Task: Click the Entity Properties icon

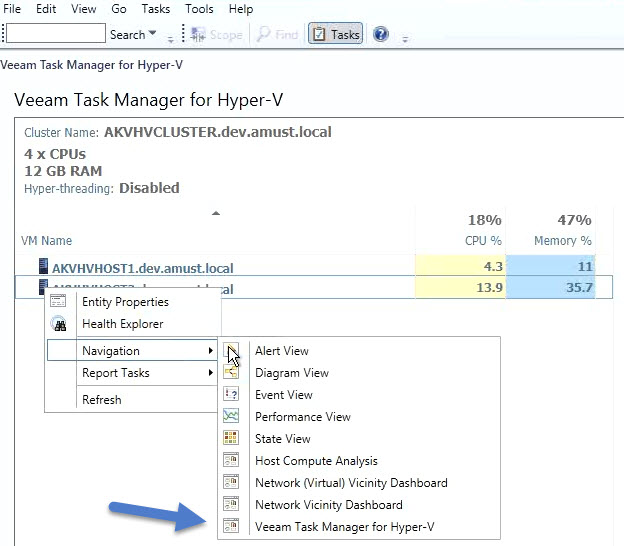Action: [x=58, y=301]
